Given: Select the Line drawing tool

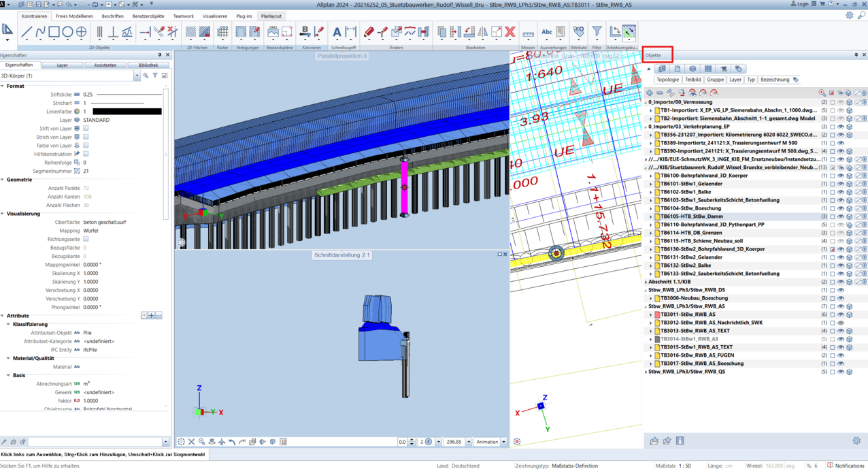Looking at the screenshot, I should click(27, 32).
